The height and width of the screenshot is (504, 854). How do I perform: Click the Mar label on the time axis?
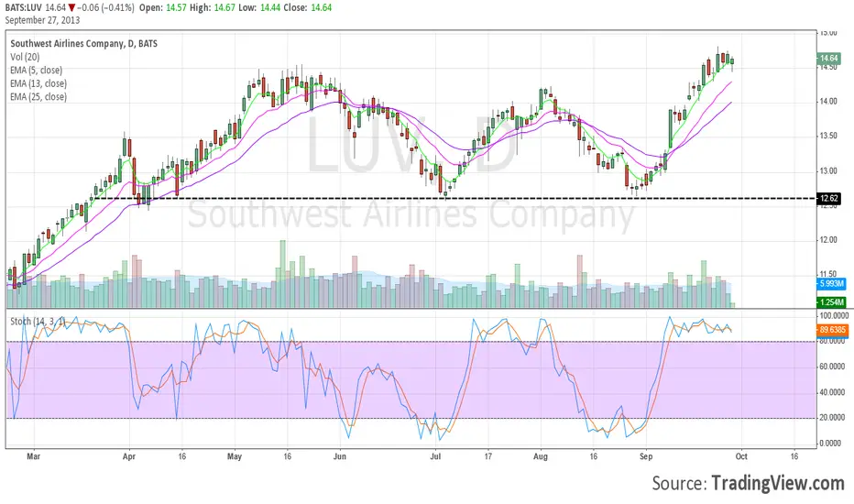click(34, 456)
